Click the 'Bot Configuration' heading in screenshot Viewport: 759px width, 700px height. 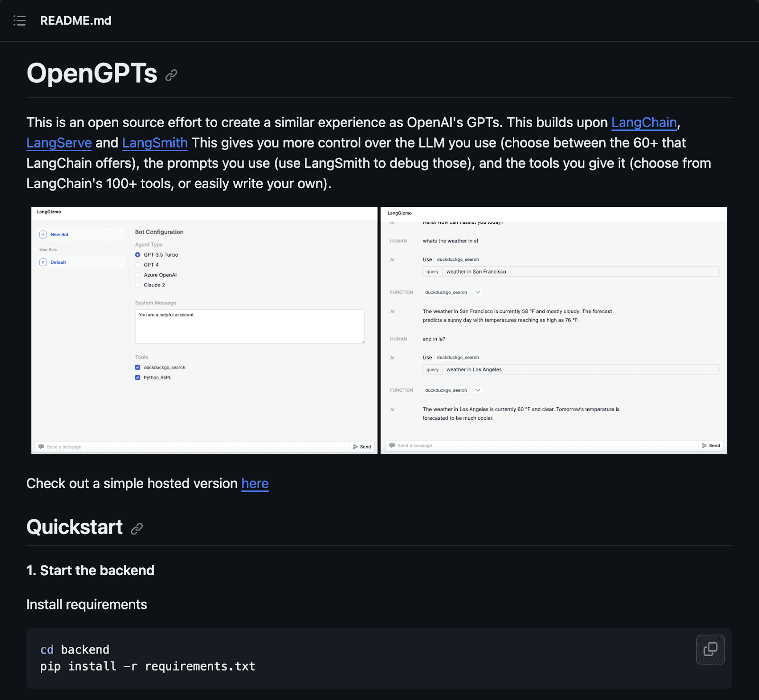(x=159, y=232)
